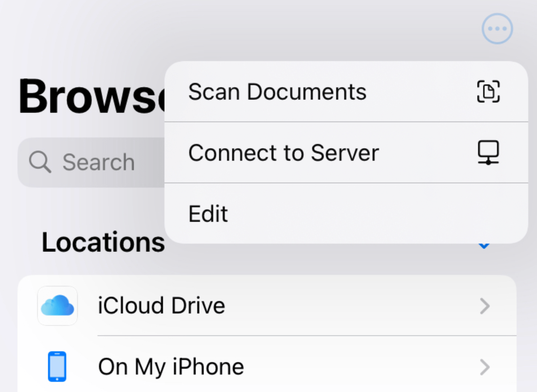The image size is (537, 392).
Task: Tap the Browse page title
Action: (92, 96)
